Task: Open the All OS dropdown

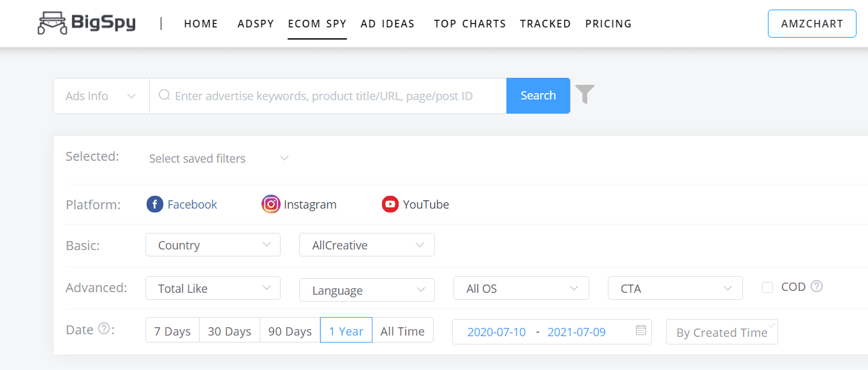Action: tap(521, 288)
